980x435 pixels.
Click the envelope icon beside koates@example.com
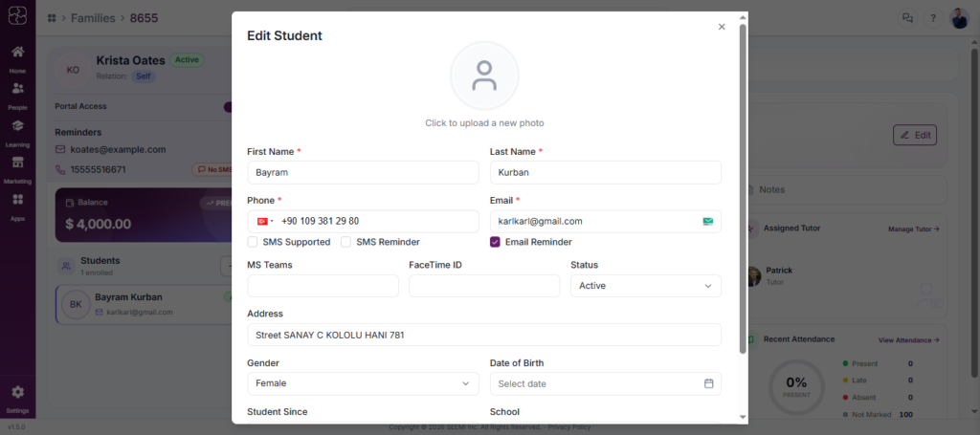pyautogui.click(x=60, y=150)
